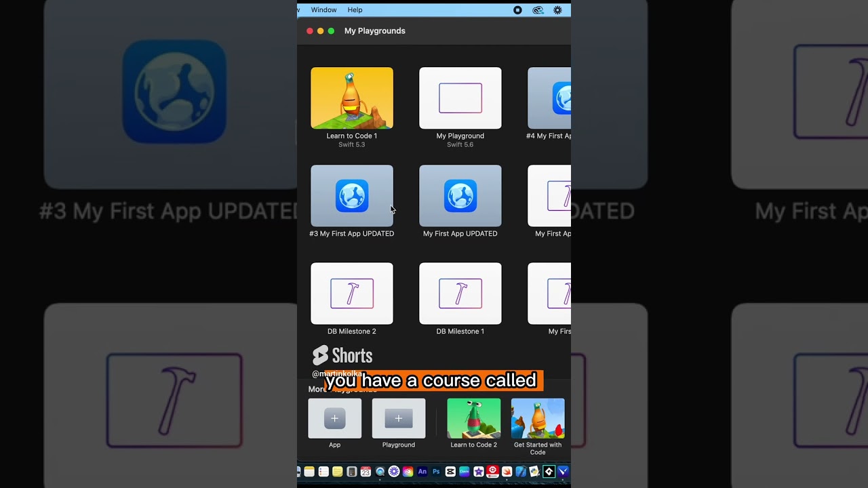Open Canva from the dock
Screen dimensions: 868x488
point(465,472)
